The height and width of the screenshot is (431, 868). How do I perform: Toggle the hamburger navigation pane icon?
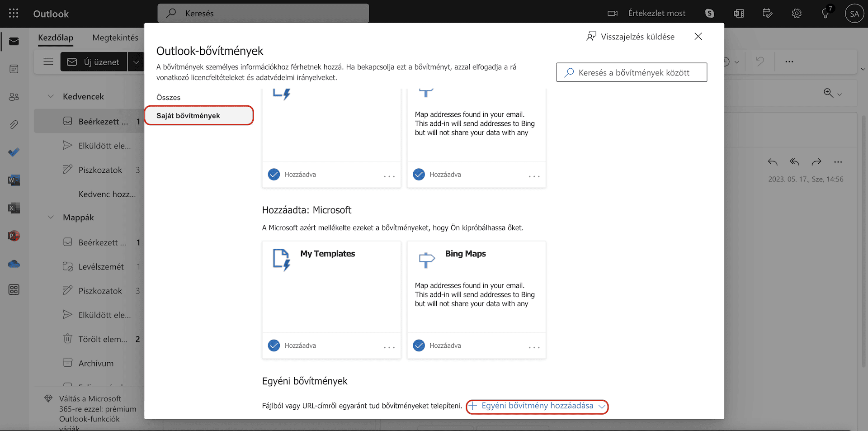click(48, 62)
